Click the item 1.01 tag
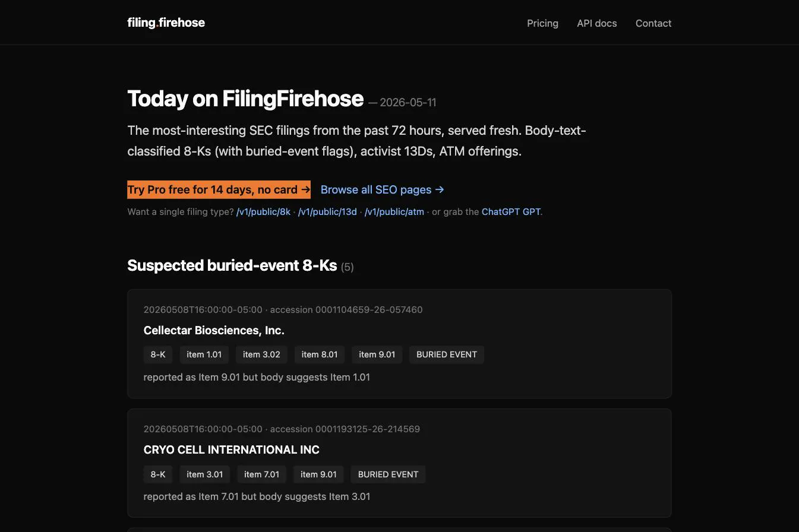 tap(204, 354)
